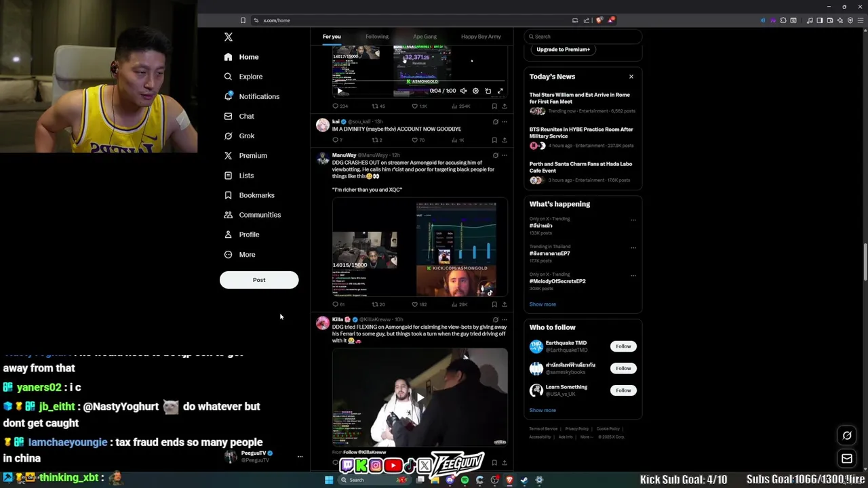Open more options for #MelodyOfSecretsEP2 trend

point(633,276)
